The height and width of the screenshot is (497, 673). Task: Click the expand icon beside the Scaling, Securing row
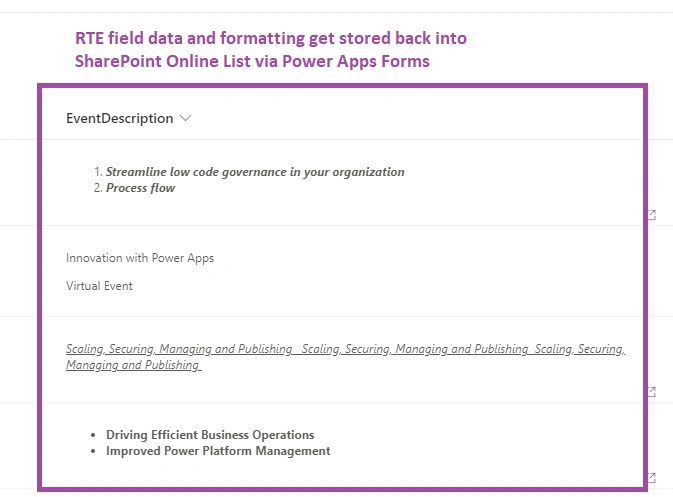pyautogui.click(x=652, y=391)
